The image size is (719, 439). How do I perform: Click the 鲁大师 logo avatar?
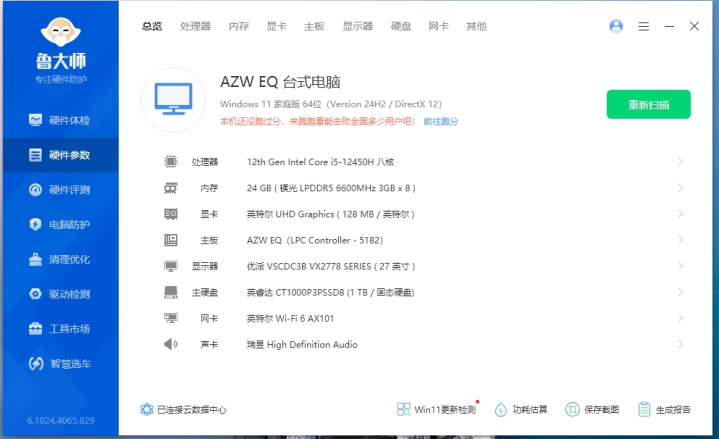[61, 32]
